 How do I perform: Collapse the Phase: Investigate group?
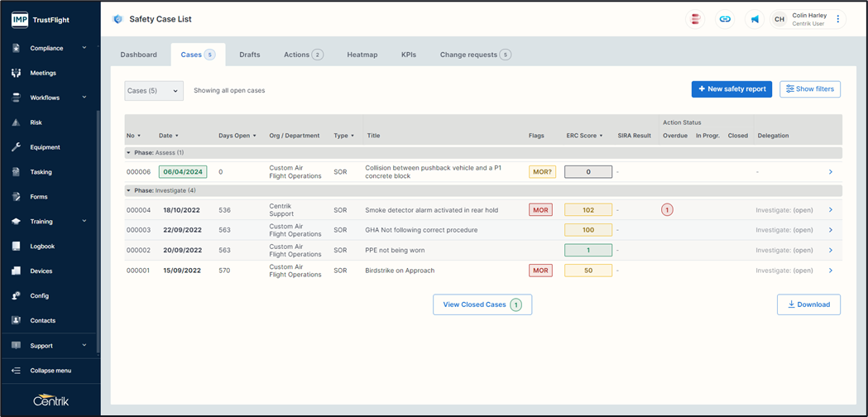point(128,191)
